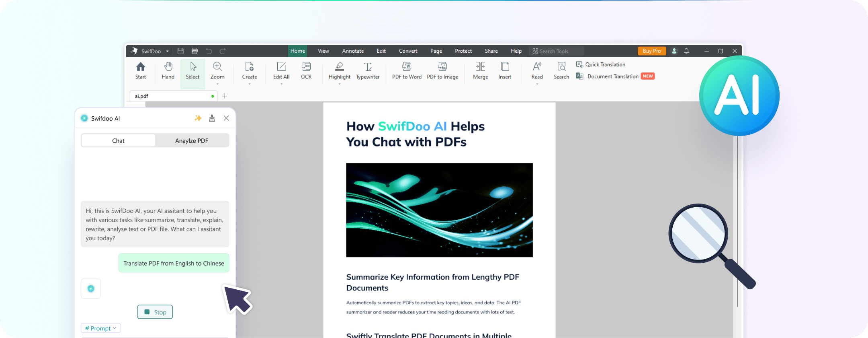
Task: Switch to the View tab
Action: [x=323, y=51]
